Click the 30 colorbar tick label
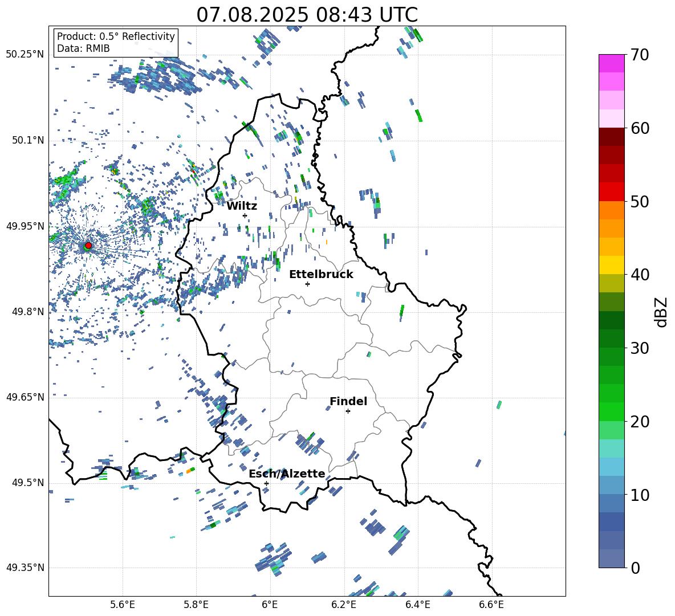675x616 pixels. (640, 348)
